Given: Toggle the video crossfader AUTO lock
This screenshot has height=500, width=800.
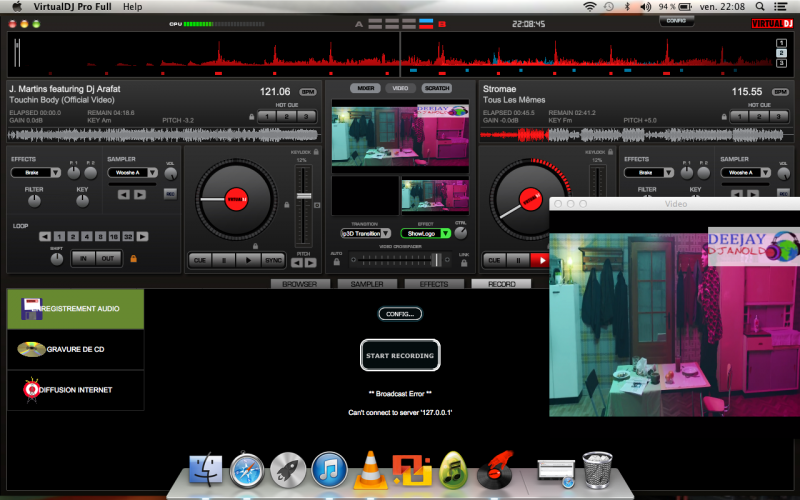Looking at the screenshot, I should (335, 261).
